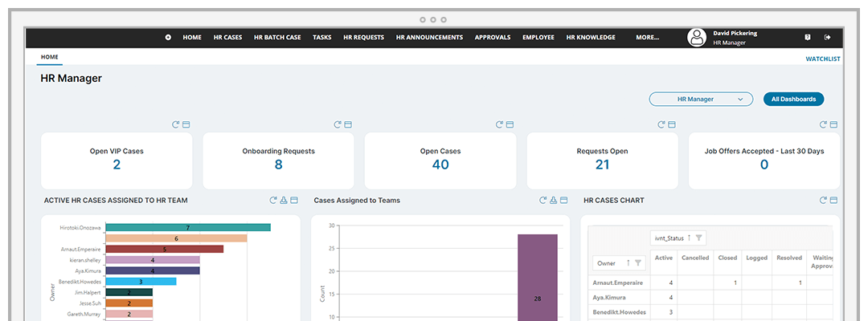Filter the ivnt_Status pivot field
868x321 pixels.
(x=699, y=238)
